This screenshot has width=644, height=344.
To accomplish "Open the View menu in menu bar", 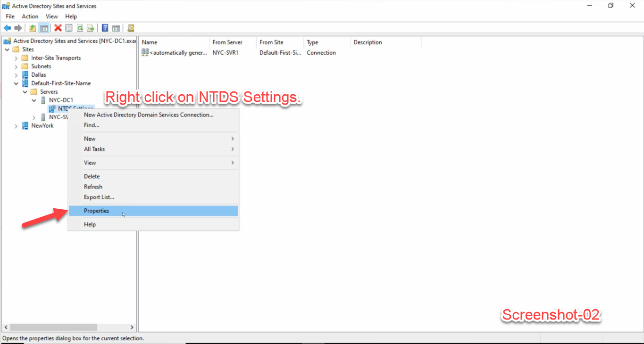I will coord(52,16).
